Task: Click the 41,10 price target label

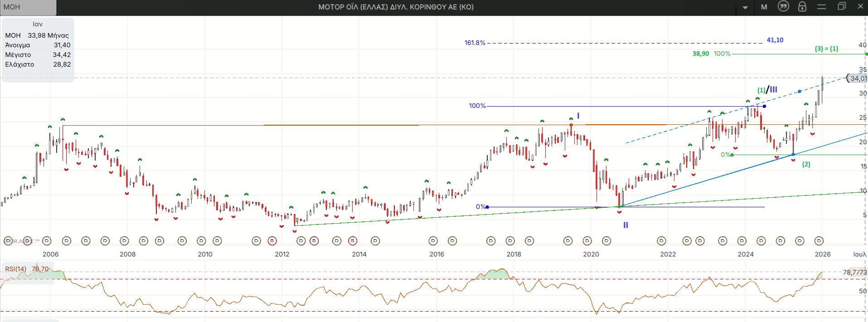Action: click(x=775, y=40)
